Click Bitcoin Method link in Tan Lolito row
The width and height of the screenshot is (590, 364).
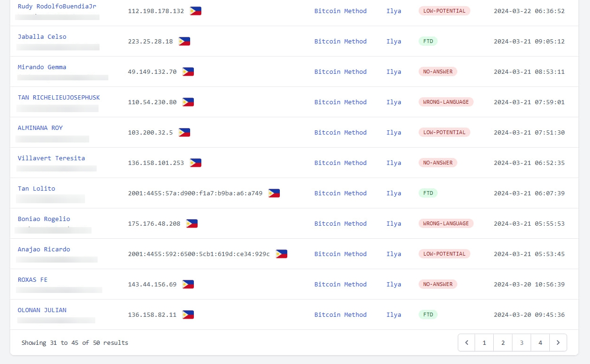pos(340,193)
